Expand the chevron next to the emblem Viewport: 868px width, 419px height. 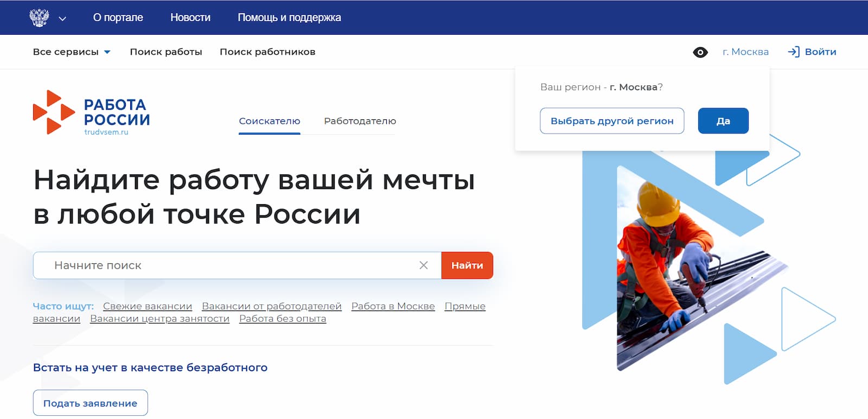[62, 18]
